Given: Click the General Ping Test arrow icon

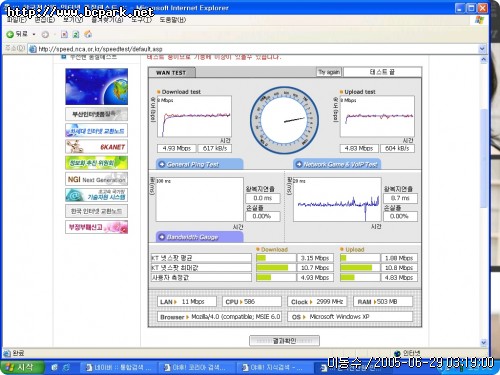Looking at the screenshot, I should pos(162,164).
